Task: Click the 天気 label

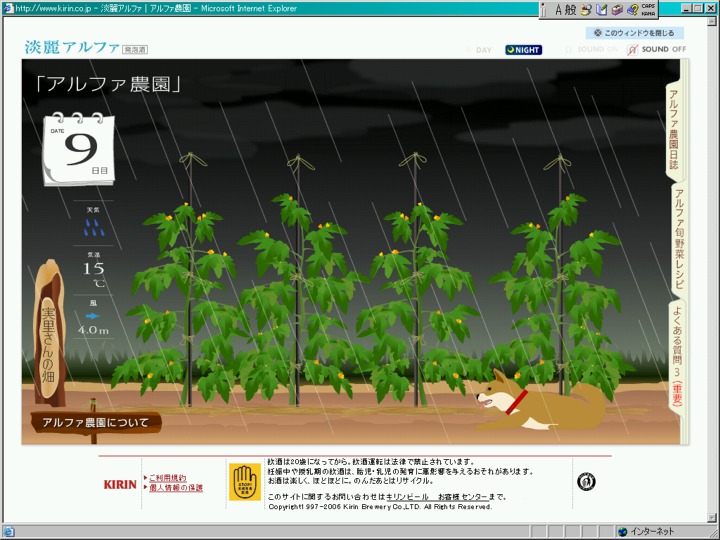Action: click(x=93, y=210)
